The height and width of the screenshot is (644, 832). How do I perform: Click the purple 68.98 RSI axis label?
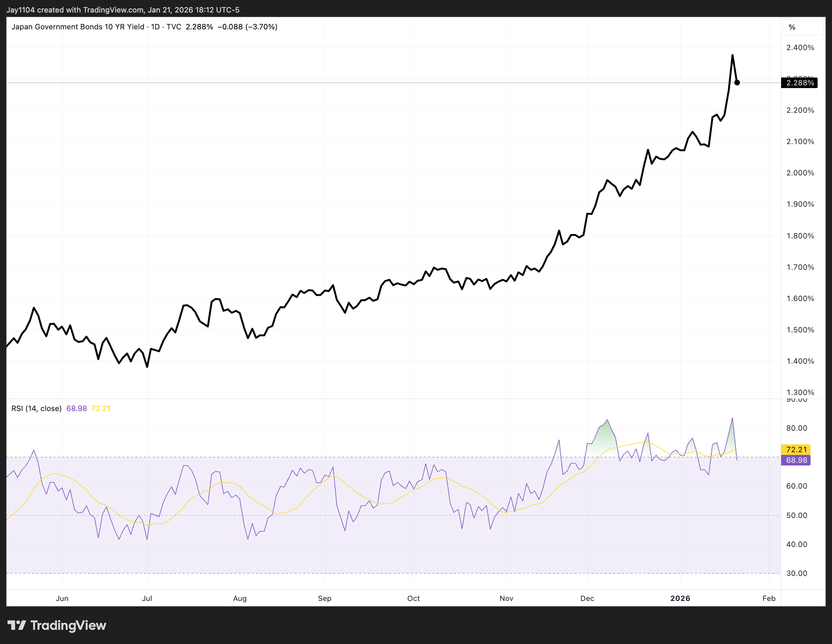point(796,460)
